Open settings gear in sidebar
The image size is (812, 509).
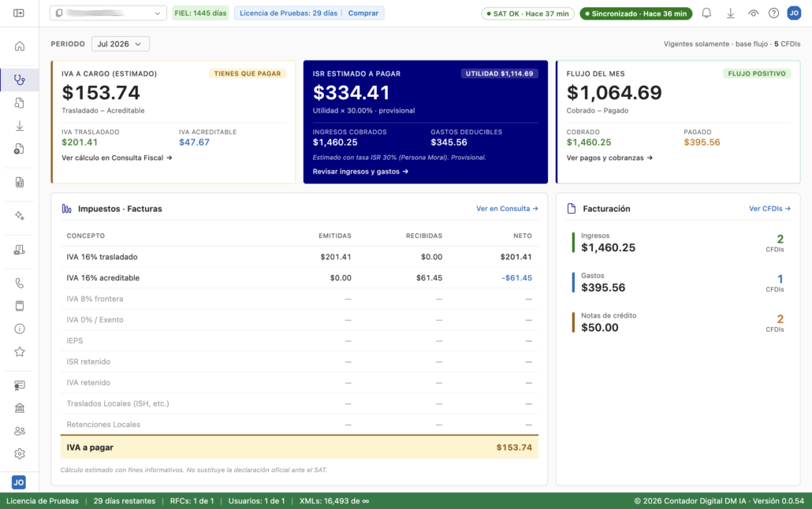click(x=19, y=454)
